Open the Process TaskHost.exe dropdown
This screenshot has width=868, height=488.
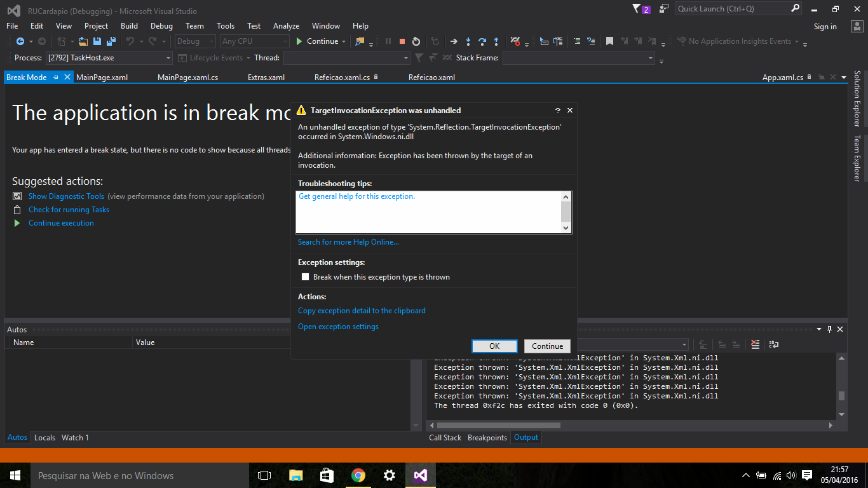pyautogui.click(x=168, y=58)
